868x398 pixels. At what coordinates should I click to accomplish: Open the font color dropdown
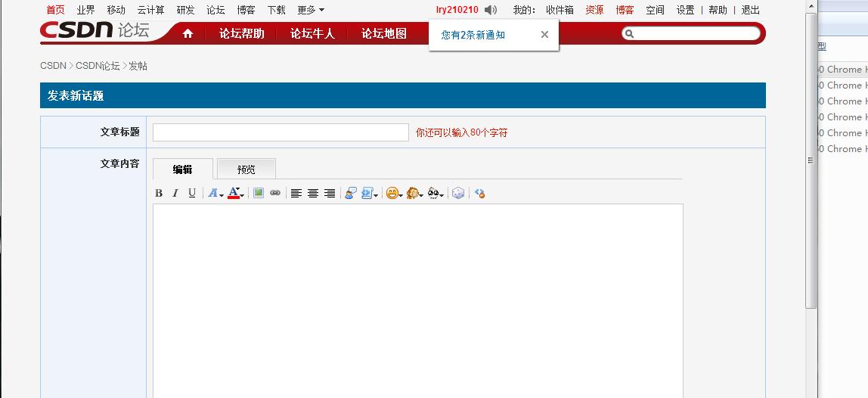235,193
